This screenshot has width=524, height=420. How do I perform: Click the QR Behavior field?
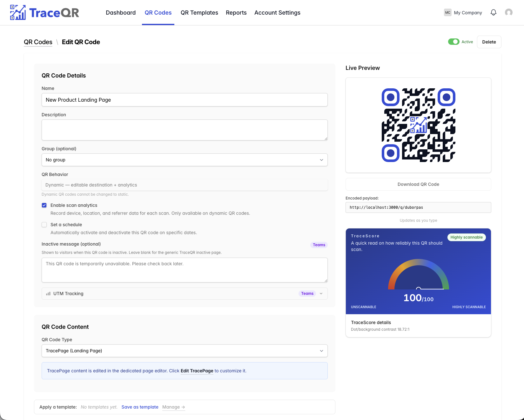click(x=185, y=185)
